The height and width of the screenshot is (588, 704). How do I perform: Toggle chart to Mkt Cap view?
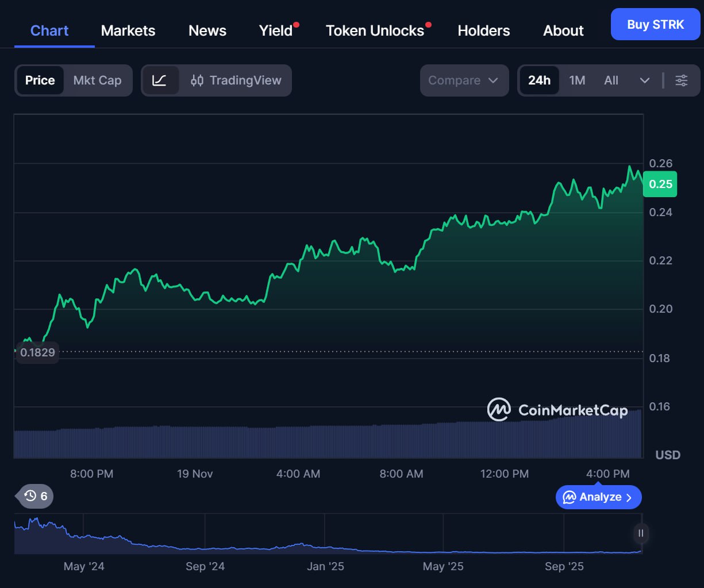click(x=97, y=80)
